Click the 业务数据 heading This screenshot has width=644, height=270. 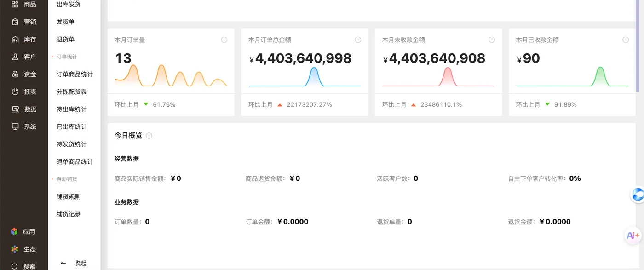126,202
